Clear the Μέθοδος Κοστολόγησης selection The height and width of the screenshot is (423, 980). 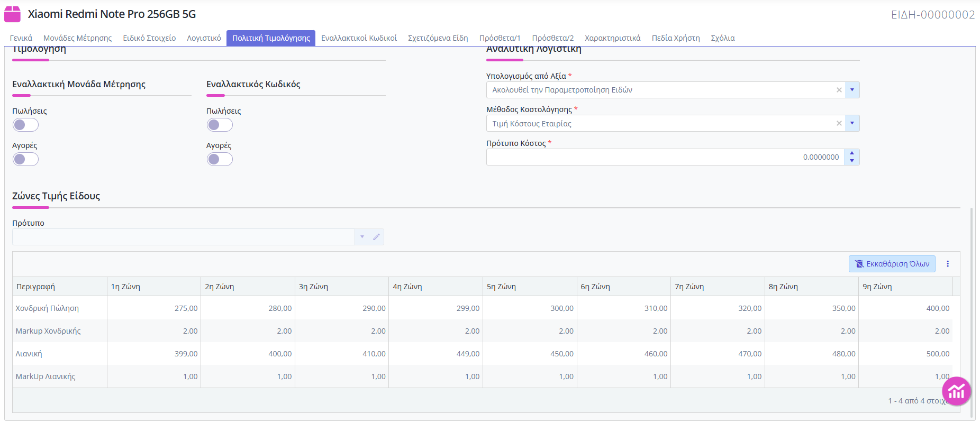tap(839, 123)
